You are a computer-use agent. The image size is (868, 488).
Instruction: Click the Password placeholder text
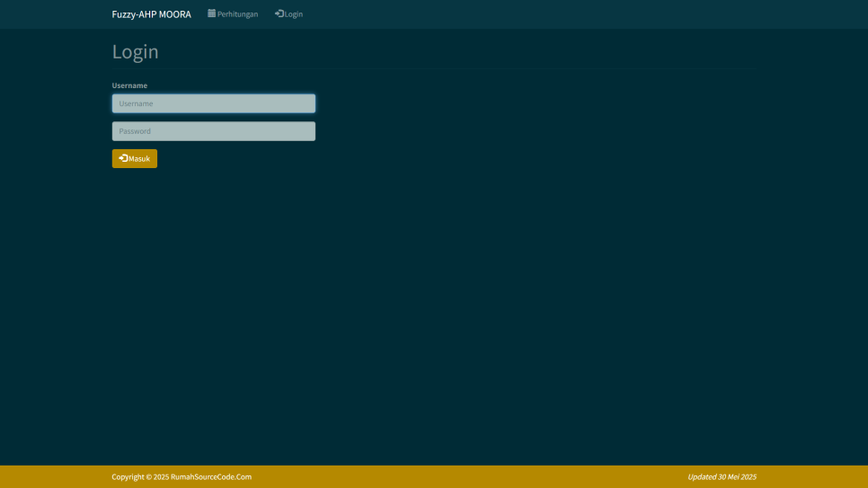click(x=135, y=131)
